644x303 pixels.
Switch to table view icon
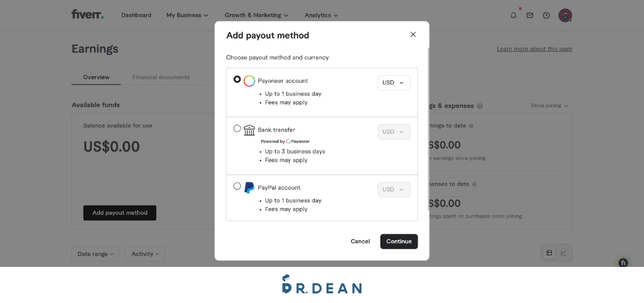tap(549, 253)
